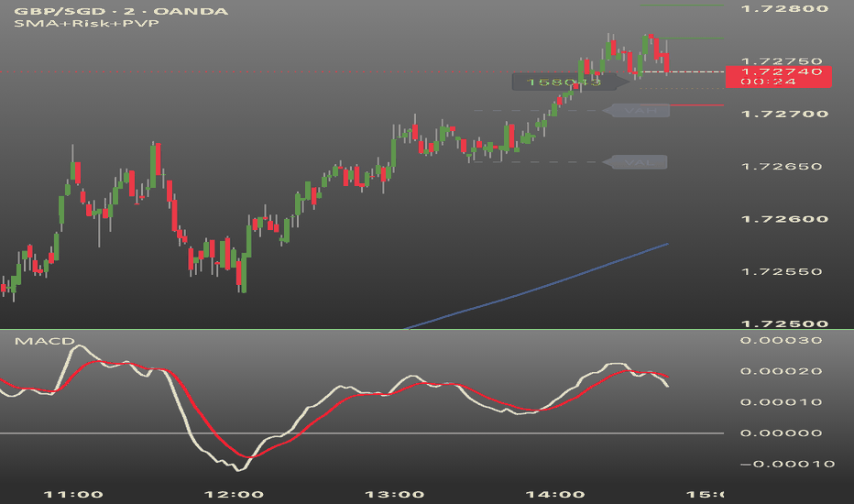
Task: Click the 0.00010 MACD scale value
Action: 781,402
